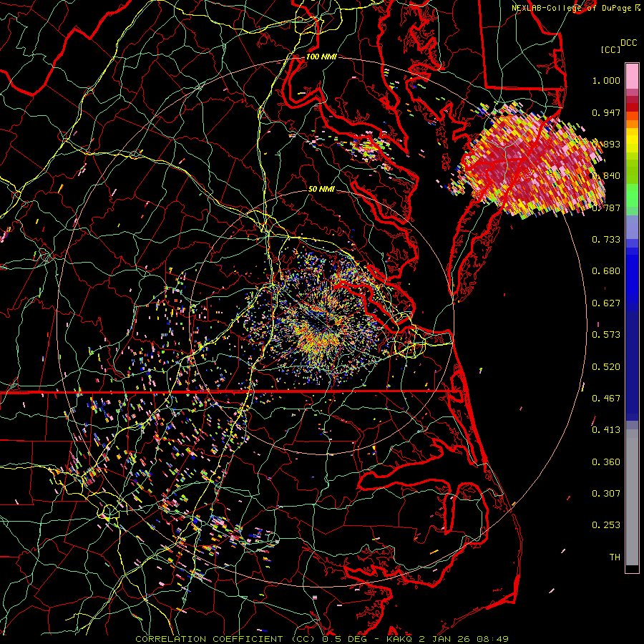
Task: Click the 0.947 color scale label
Action: click(x=606, y=112)
